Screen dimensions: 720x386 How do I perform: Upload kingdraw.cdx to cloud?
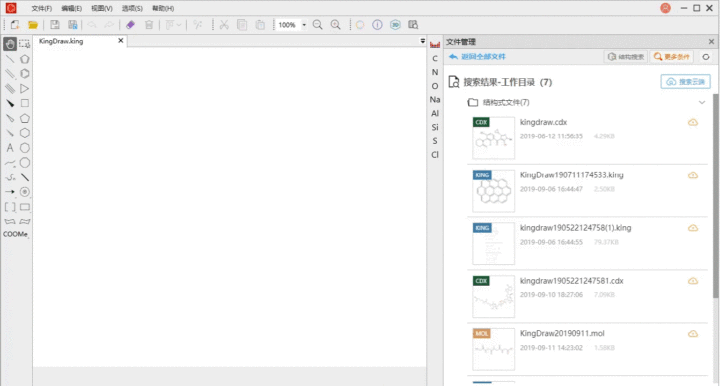point(693,123)
